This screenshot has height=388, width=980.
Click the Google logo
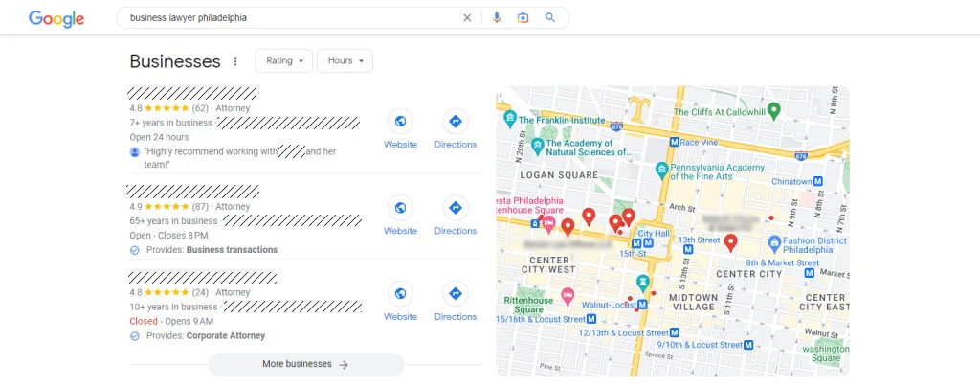(56, 19)
